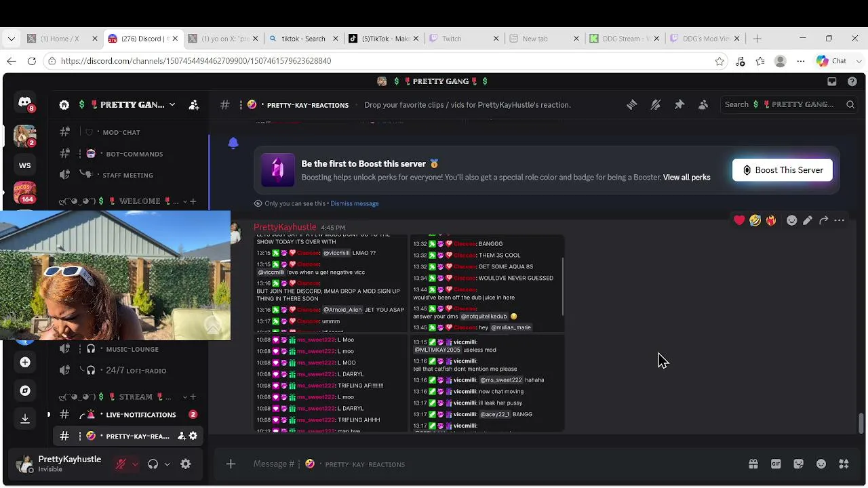React with the laughing emoji
This screenshot has width=868, height=488.
[x=755, y=220]
